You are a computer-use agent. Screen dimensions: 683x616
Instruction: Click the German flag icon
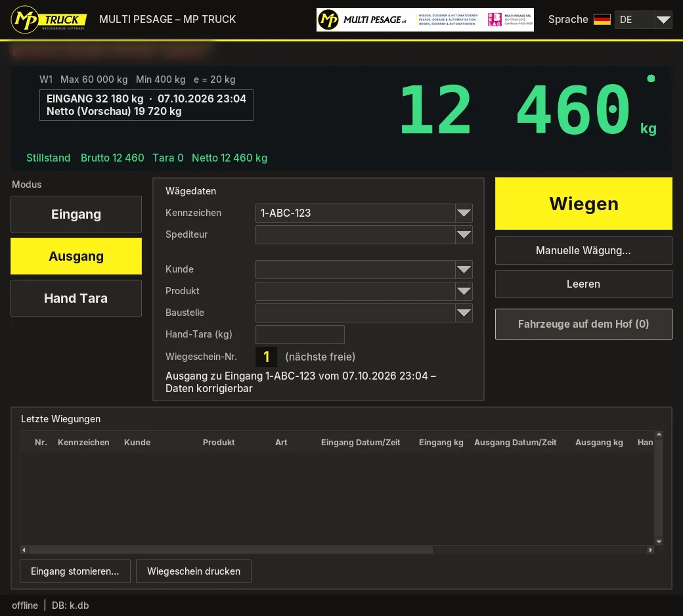tap(602, 20)
